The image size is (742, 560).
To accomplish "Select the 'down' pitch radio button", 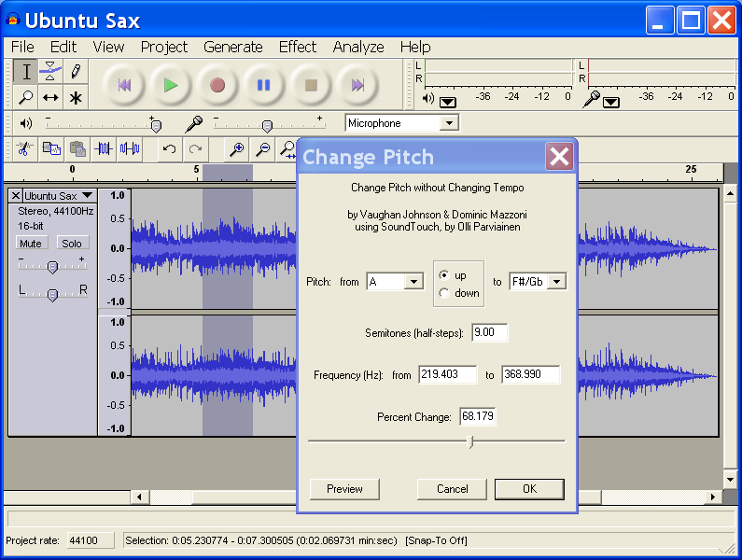I will tap(444, 293).
